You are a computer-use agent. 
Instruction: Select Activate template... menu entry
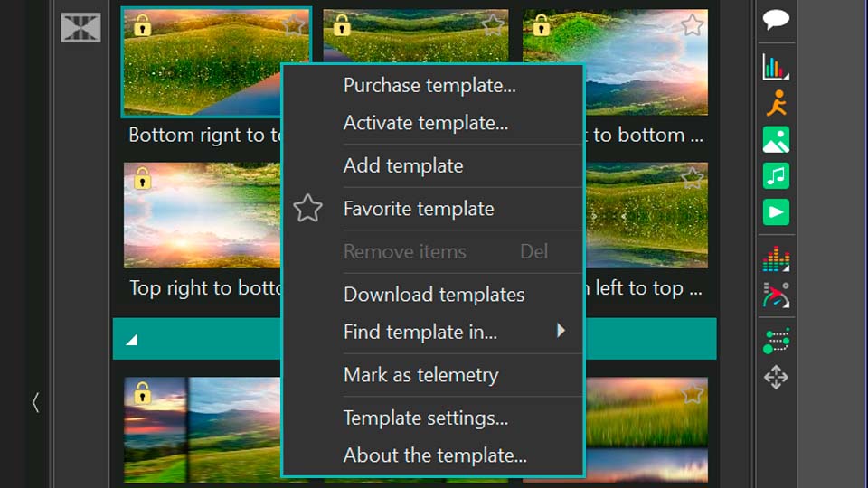(x=426, y=123)
